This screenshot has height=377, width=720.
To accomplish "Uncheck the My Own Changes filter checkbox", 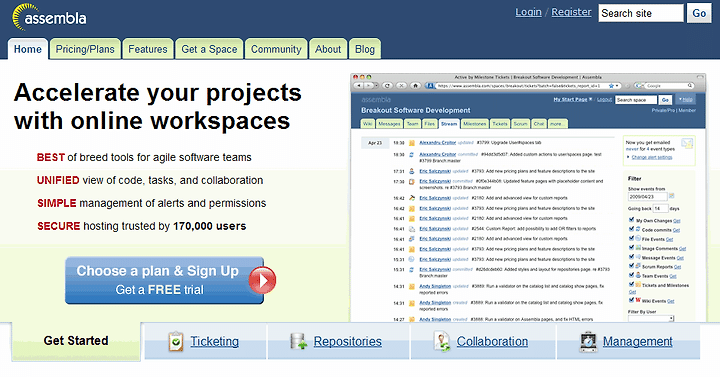I will [631, 219].
